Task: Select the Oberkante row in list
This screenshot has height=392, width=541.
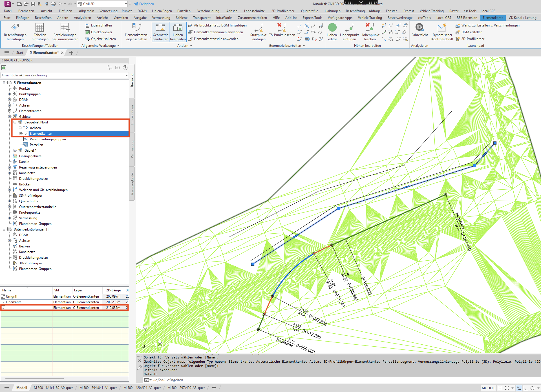Action: point(65,302)
